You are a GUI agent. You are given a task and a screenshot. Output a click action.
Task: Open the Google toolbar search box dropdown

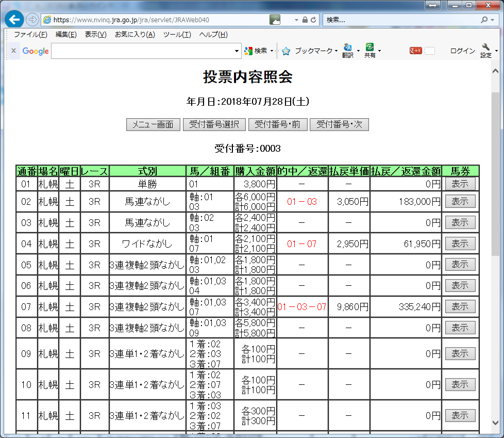tap(237, 51)
